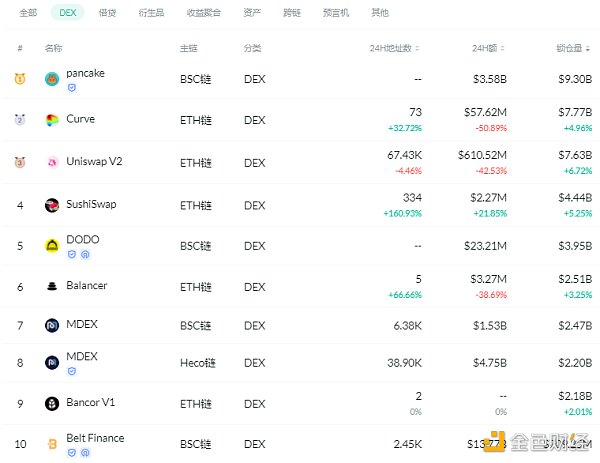Select the 预言机 category tab
This screenshot has width=600, height=463.
[x=335, y=13]
